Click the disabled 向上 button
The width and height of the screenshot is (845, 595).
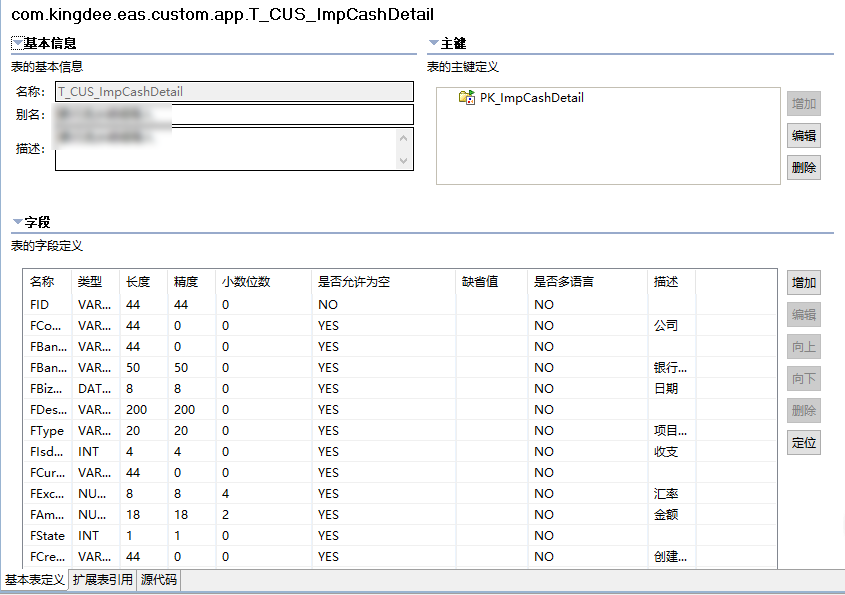(804, 347)
